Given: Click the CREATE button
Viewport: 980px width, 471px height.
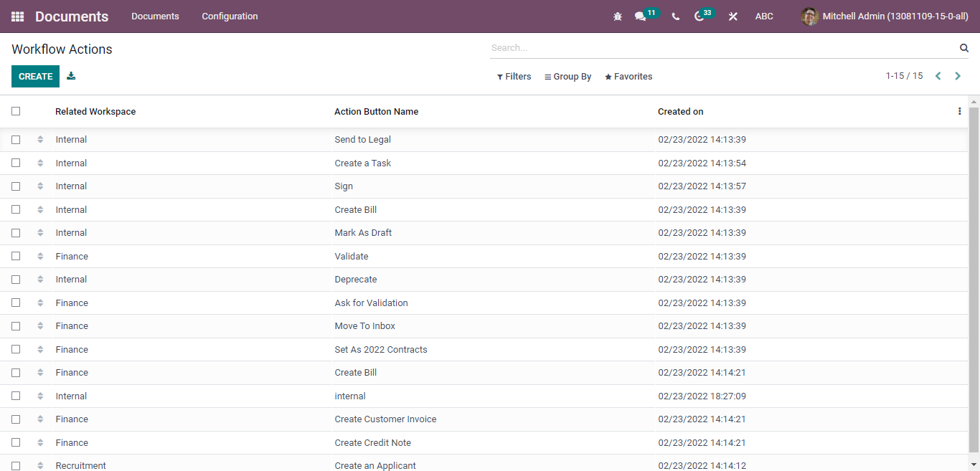Looking at the screenshot, I should [x=35, y=76].
